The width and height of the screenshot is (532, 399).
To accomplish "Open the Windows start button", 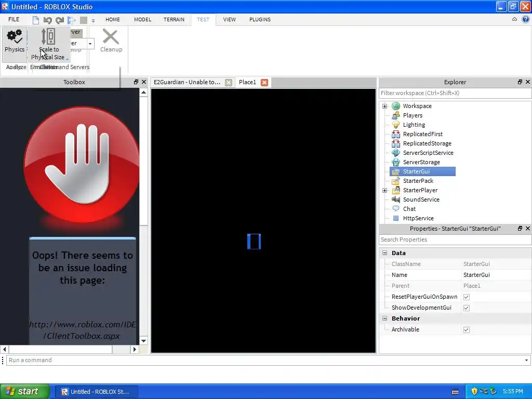I will (x=24, y=391).
